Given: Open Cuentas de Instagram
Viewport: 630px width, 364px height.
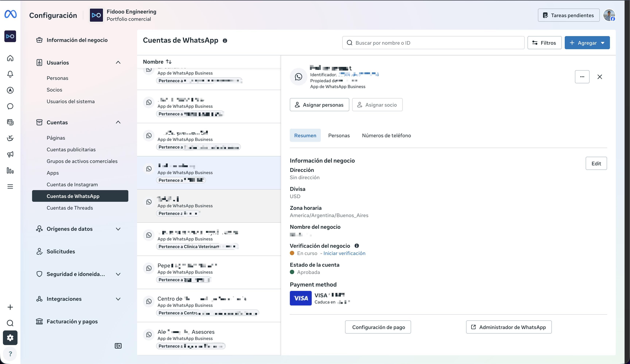Looking at the screenshot, I should click(x=72, y=184).
